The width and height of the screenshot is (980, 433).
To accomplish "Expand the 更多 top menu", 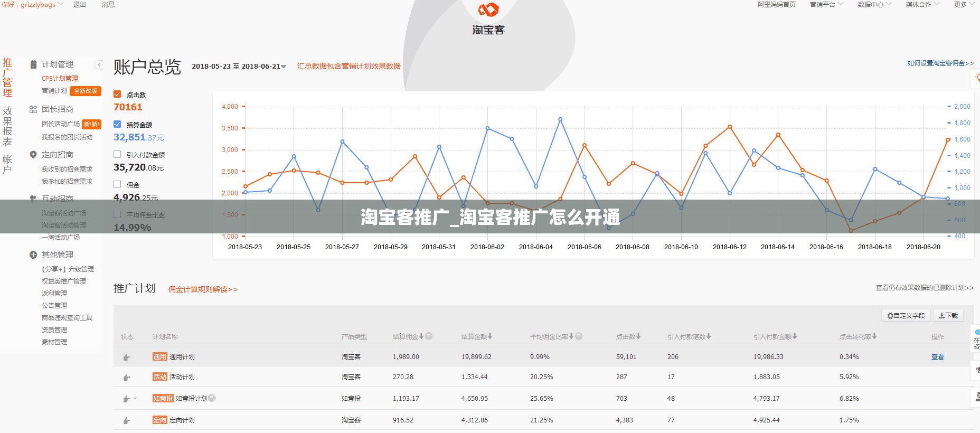I will 964,5.
